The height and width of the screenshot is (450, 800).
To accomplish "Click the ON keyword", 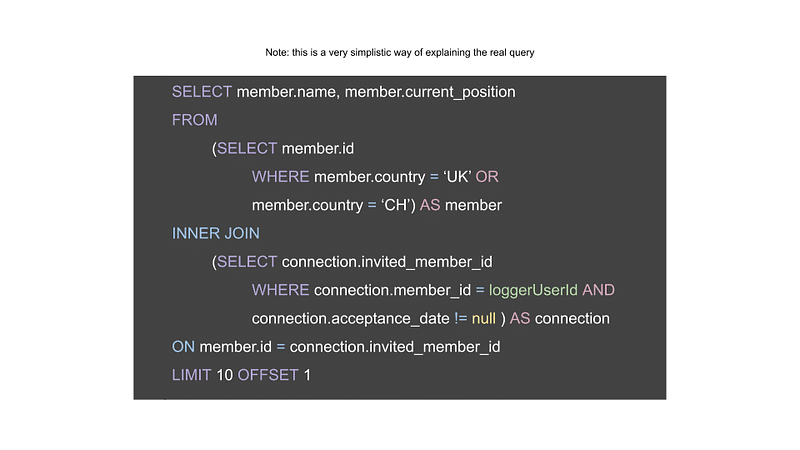I will [183, 347].
